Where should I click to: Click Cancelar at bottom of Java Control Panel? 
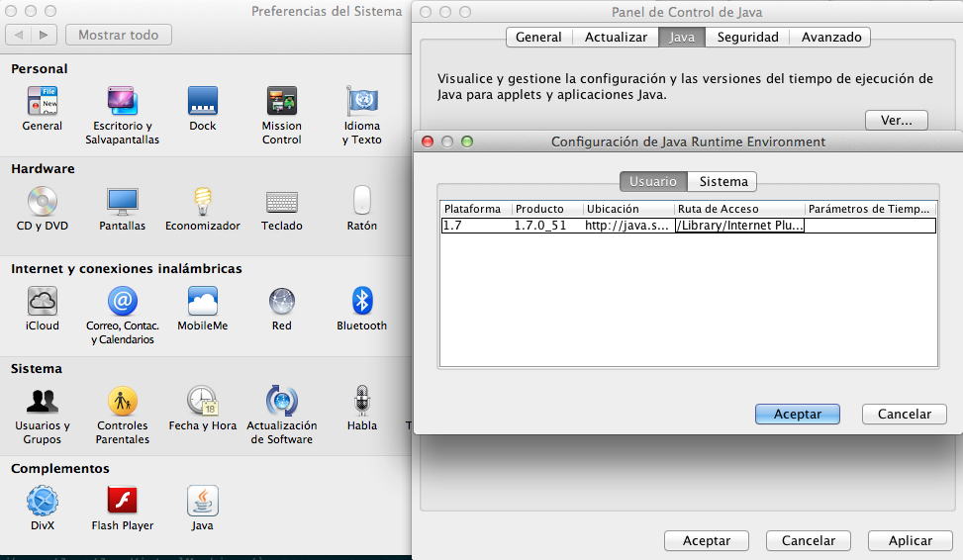coord(809,540)
